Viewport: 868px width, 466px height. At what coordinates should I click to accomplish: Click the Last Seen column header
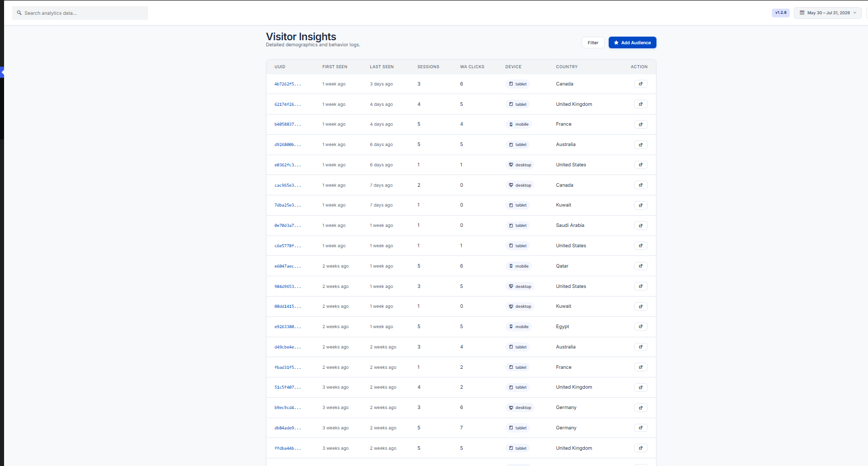(382, 67)
